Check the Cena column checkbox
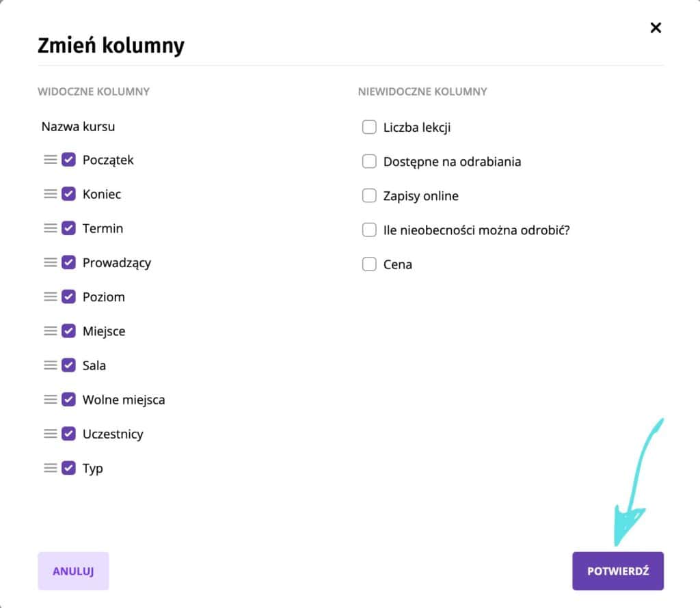 (x=369, y=264)
